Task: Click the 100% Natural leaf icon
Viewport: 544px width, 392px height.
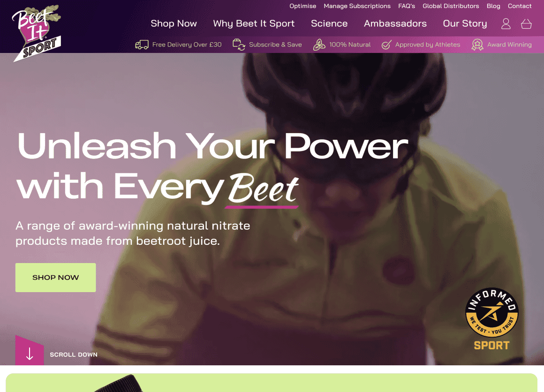Action: coord(319,45)
